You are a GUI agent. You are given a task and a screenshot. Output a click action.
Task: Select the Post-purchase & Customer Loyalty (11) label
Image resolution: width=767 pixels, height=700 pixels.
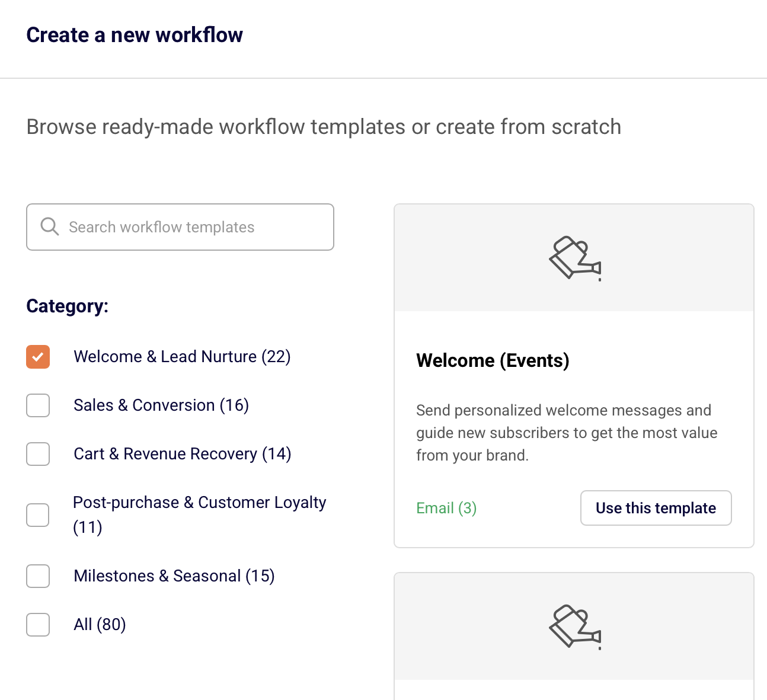pyautogui.click(x=200, y=514)
